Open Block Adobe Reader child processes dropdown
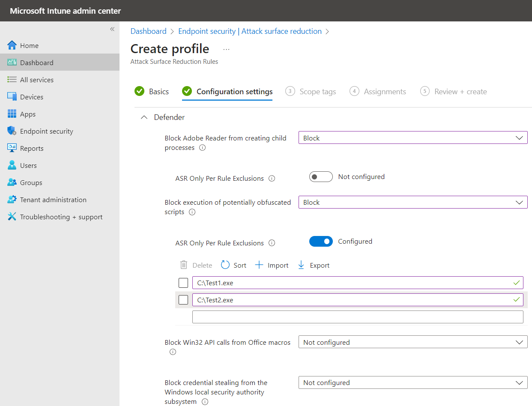532x406 pixels. click(412, 138)
